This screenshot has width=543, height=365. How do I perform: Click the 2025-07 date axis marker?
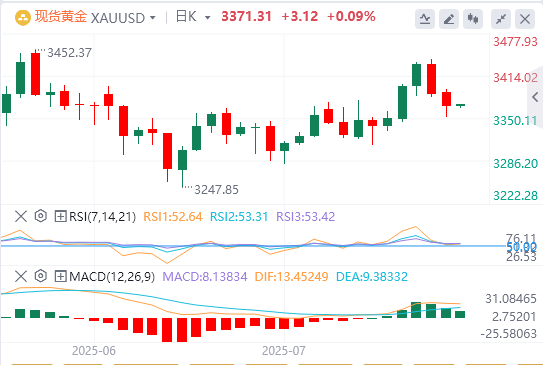click(x=284, y=351)
